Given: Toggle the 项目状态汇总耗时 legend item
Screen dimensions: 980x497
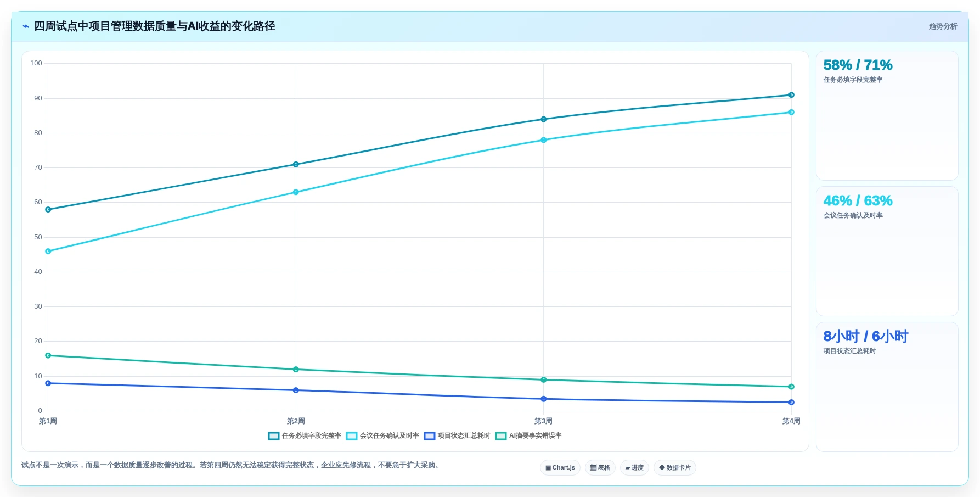Looking at the screenshot, I should coord(457,436).
